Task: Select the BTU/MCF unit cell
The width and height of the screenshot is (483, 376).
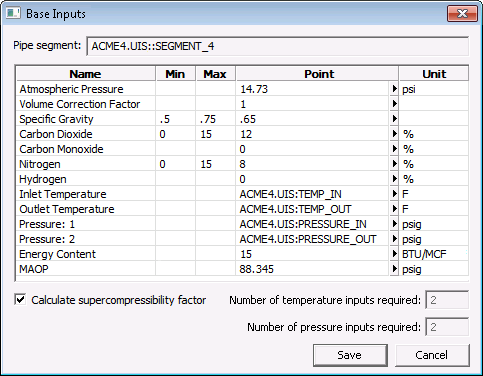Action: [x=434, y=254]
